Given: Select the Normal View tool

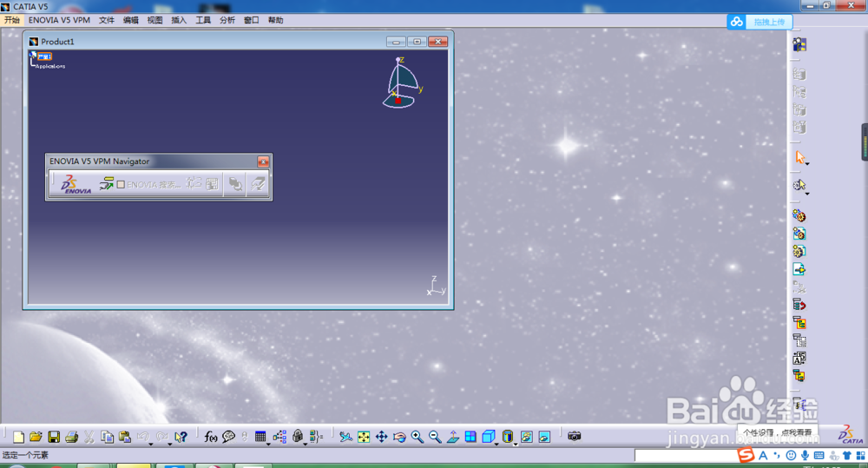Looking at the screenshot, I should click(x=453, y=437).
